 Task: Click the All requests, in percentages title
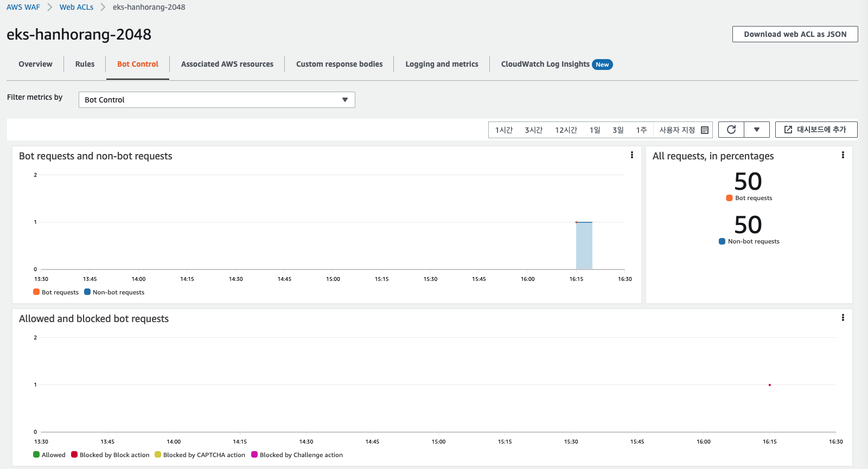point(713,156)
